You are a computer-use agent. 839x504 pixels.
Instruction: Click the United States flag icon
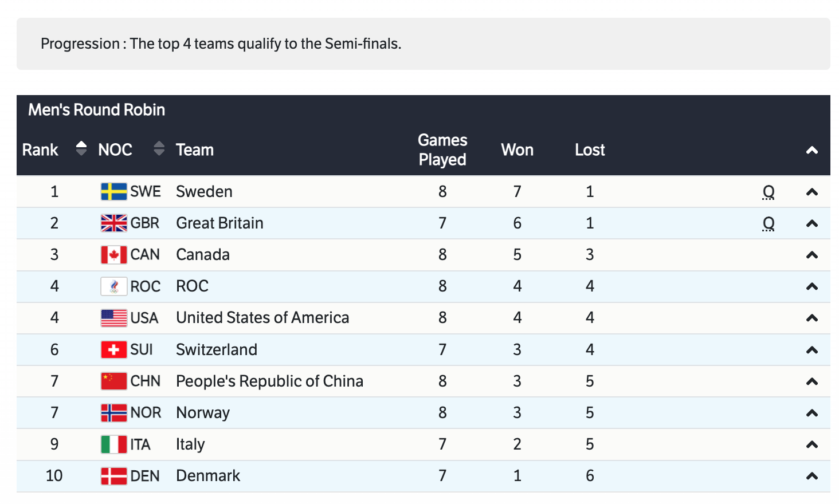tap(113, 318)
